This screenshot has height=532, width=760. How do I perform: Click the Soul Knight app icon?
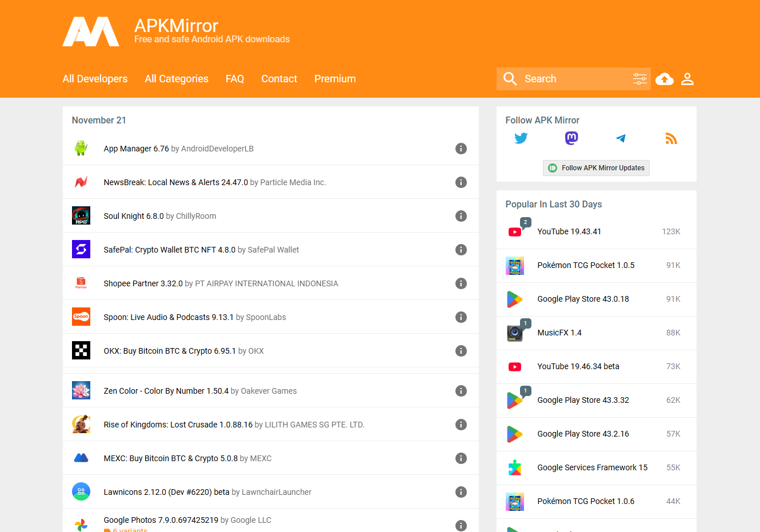point(81,216)
